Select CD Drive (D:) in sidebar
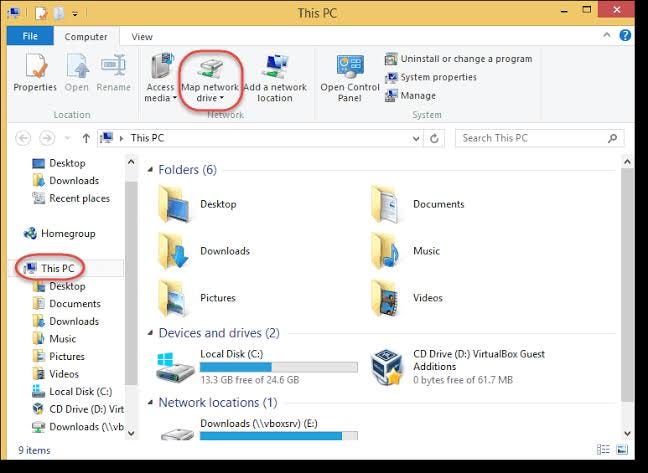The width and height of the screenshot is (648, 473). [x=78, y=409]
